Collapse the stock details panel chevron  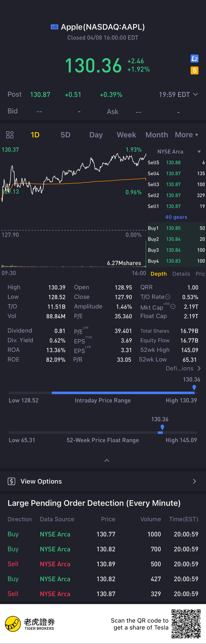(x=107, y=460)
